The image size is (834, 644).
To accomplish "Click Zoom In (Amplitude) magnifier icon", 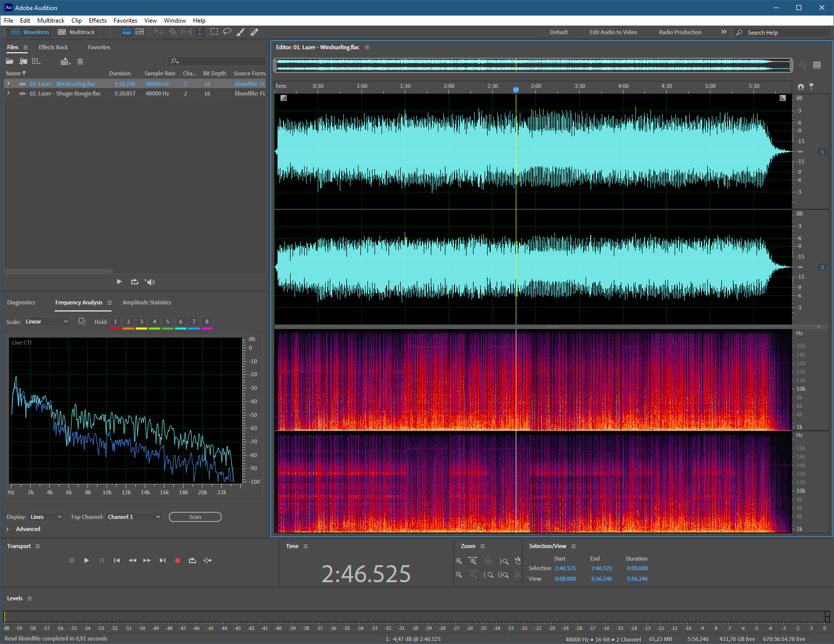I will tap(459, 561).
